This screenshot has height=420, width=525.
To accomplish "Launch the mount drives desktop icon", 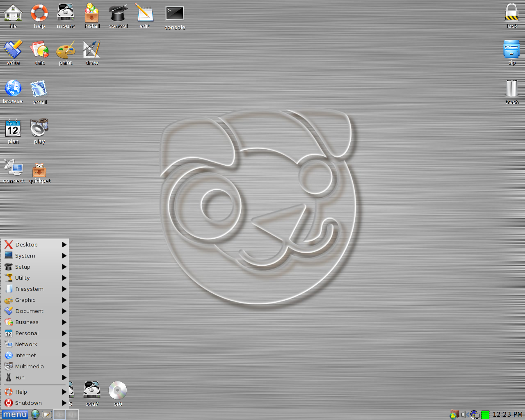I will tap(66, 13).
